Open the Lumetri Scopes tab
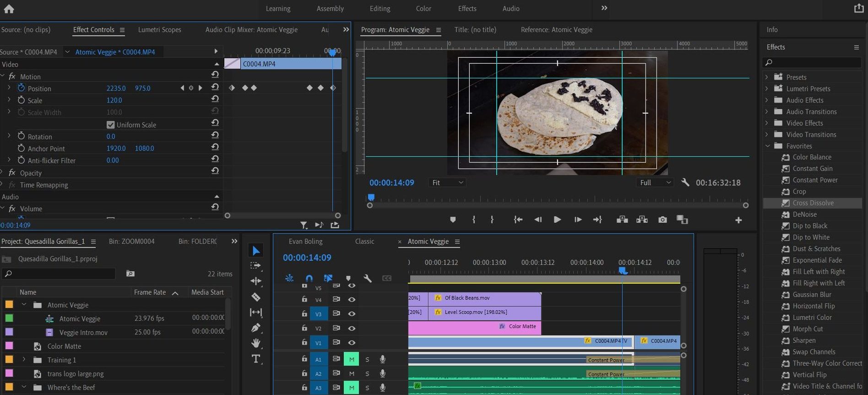Image resolution: width=868 pixels, height=395 pixels. pyautogui.click(x=160, y=30)
